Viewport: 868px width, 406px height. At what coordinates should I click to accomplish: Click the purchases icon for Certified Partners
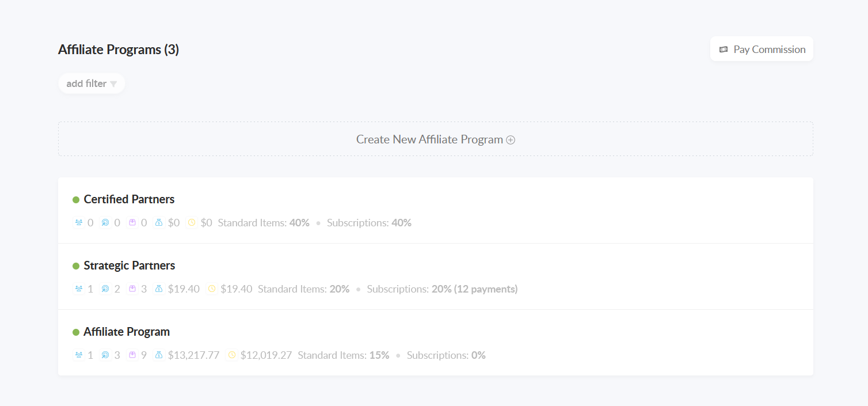[133, 222]
